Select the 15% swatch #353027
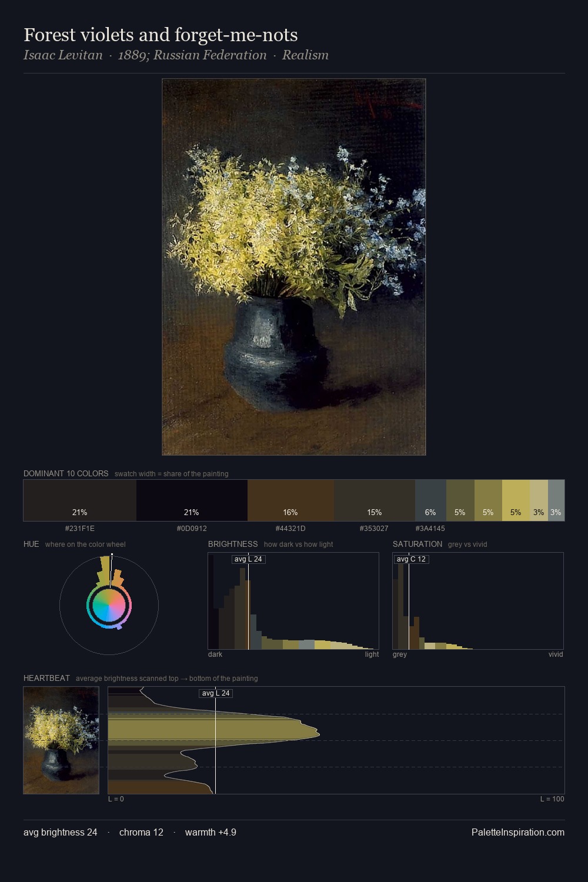Image resolution: width=588 pixels, height=882 pixels. point(375,500)
